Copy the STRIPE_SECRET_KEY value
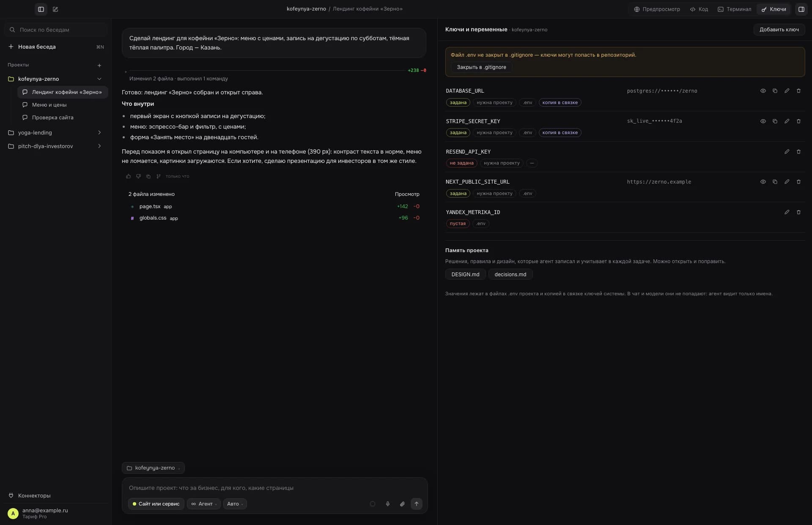 click(x=775, y=121)
